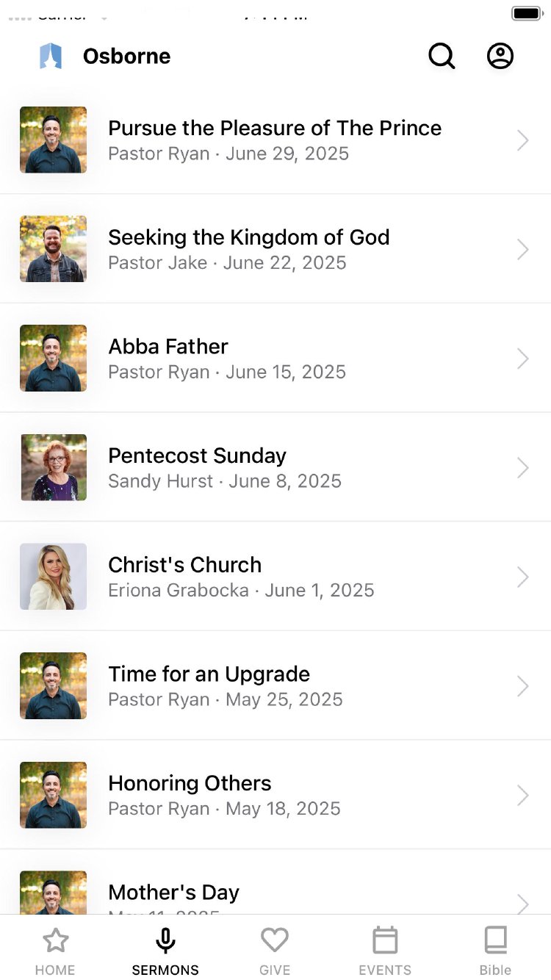Screen dimensions: 551x980
Task: Tap the Osborne church logo icon
Action: [51, 56]
